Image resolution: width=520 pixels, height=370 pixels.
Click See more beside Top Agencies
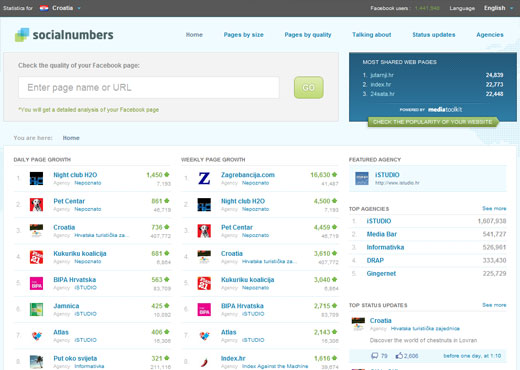click(494, 208)
